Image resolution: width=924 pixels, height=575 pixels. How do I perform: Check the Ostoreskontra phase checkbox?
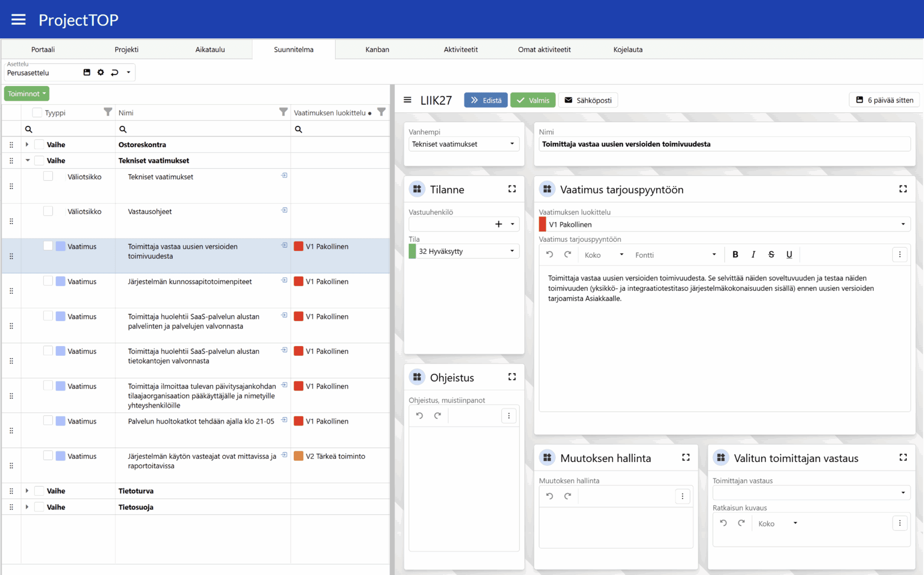point(39,144)
